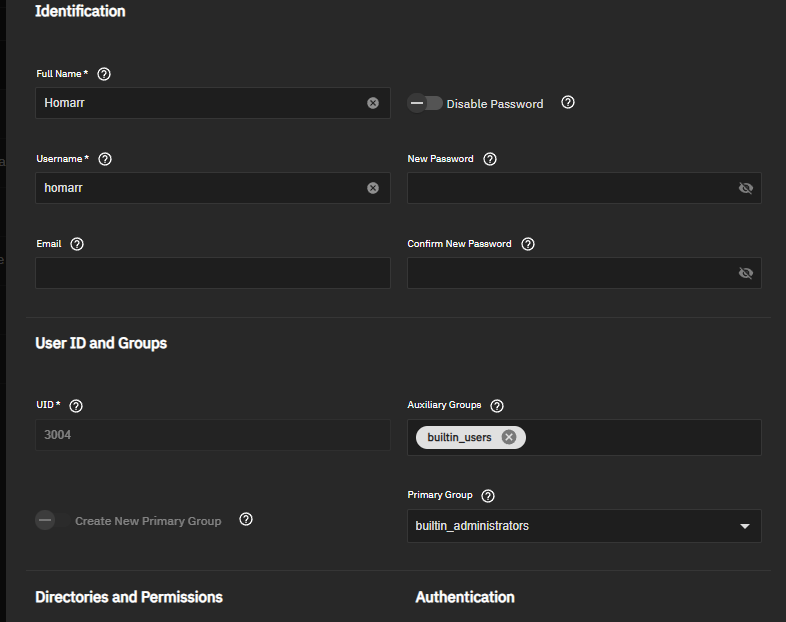Screen dimensions: 786x622
Task: Open Auxiliary Groups help tooltip
Action: pos(497,406)
